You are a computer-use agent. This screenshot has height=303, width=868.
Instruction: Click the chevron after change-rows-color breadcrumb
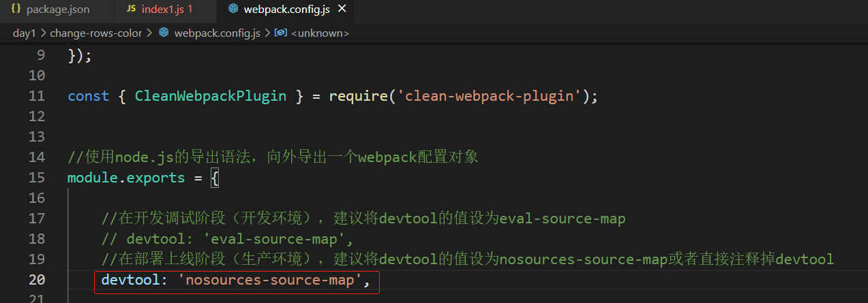tap(150, 33)
